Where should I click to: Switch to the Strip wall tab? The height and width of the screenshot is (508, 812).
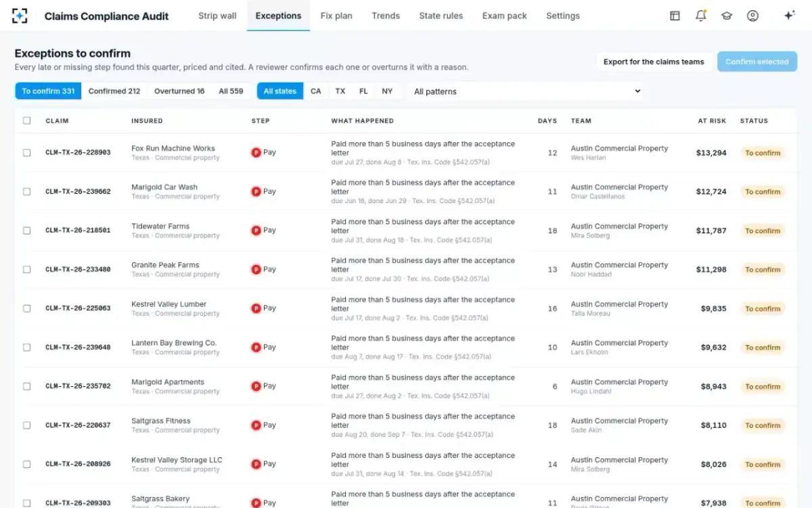click(x=217, y=16)
